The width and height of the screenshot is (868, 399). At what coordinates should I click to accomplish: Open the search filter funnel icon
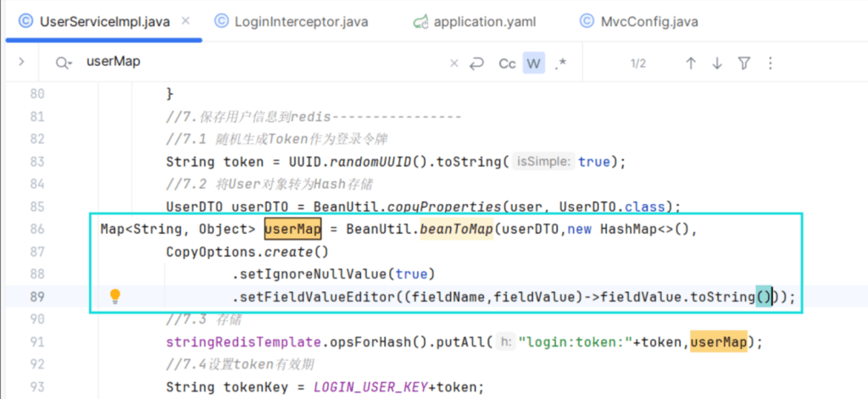coord(744,64)
